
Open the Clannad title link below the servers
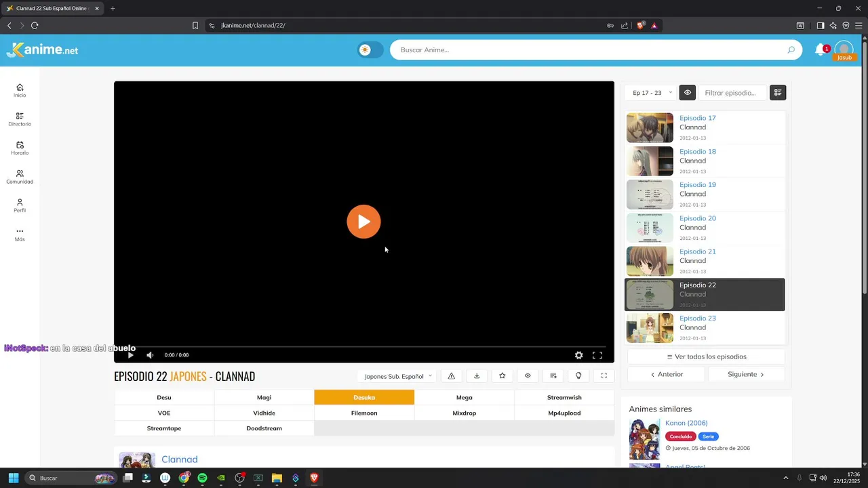coord(180,460)
